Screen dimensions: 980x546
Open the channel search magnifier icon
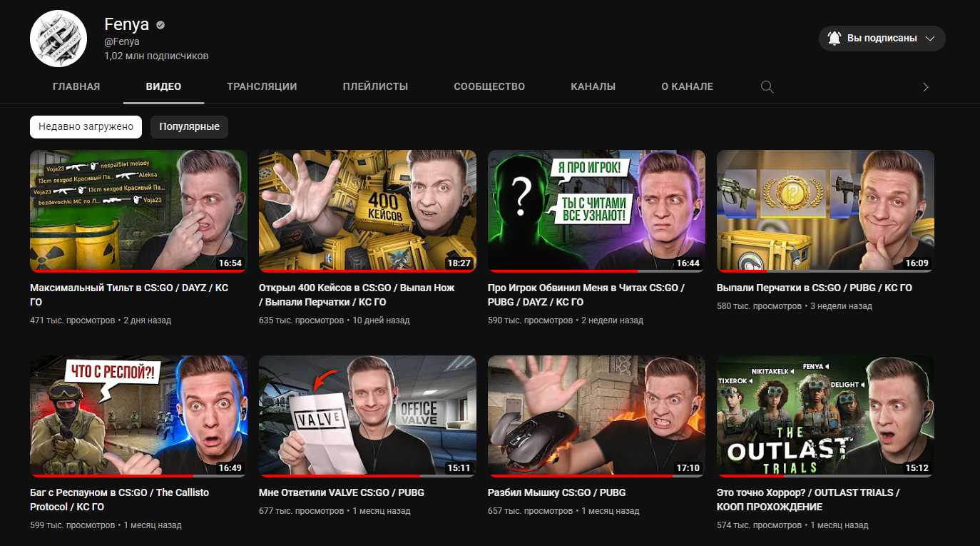point(767,87)
